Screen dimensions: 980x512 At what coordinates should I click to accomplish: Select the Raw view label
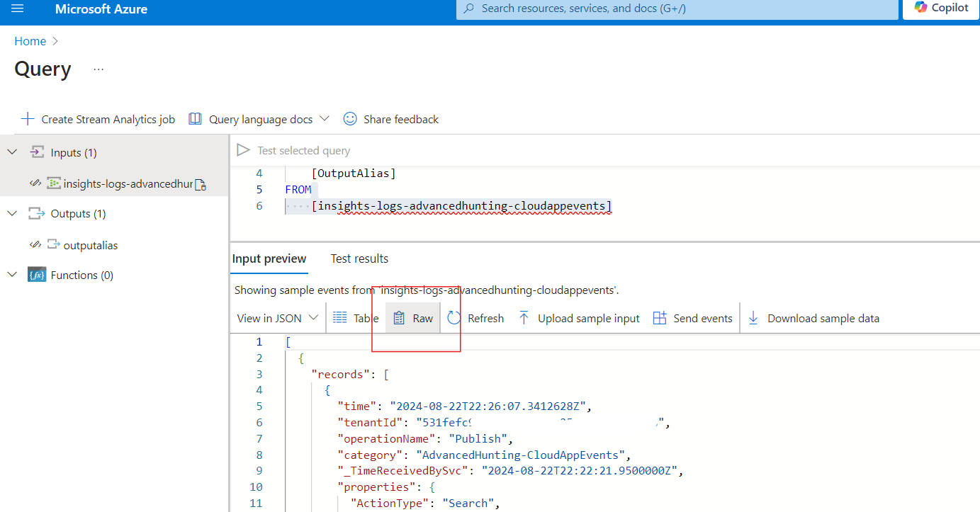point(423,319)
